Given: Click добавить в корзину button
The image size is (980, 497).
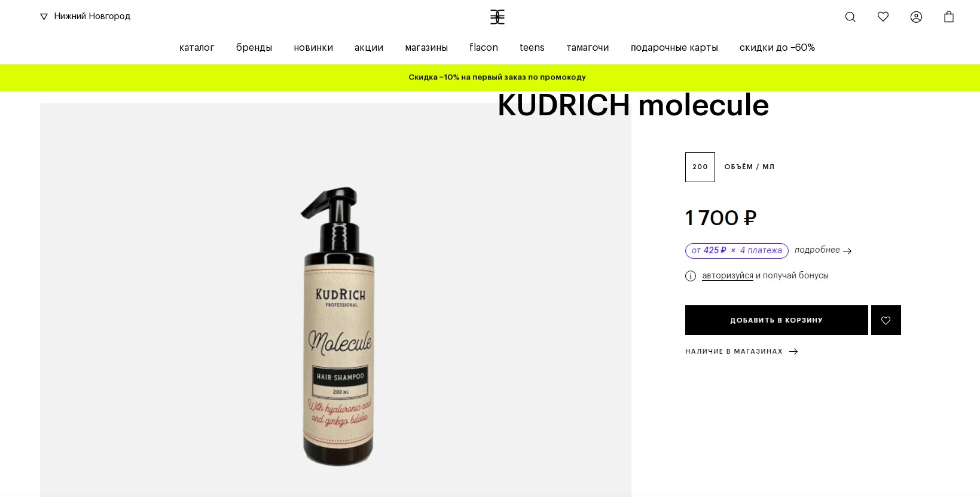Looking at the screenshot, I should coord(777,320).
